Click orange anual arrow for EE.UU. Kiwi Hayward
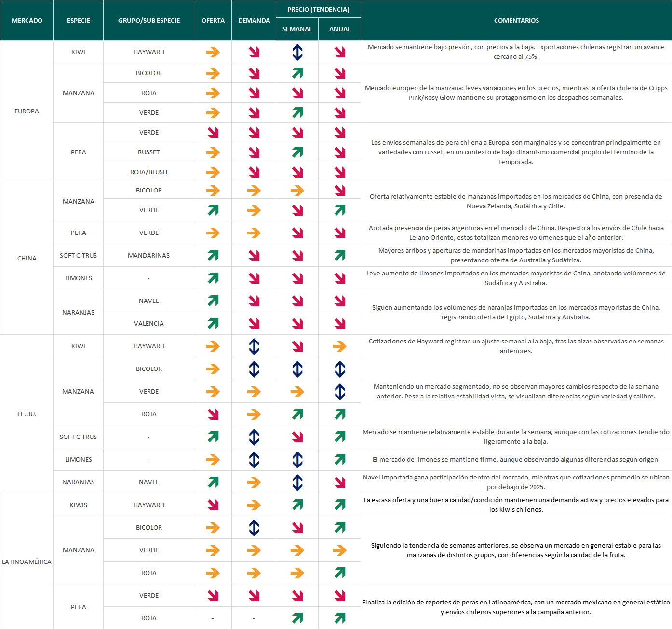This screenshot has width=672, height=630. coord(340,346)
